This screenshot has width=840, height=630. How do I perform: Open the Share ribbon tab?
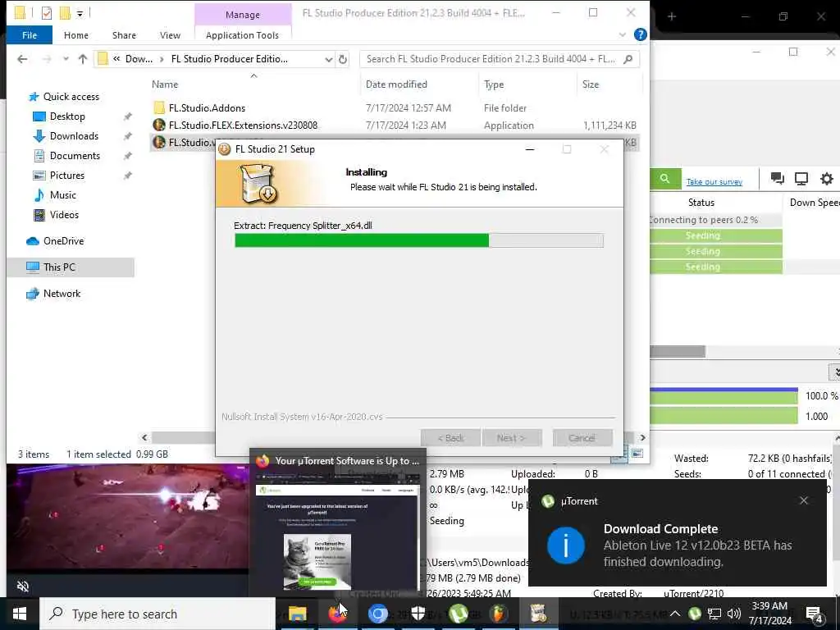click(x=124, y=35)
